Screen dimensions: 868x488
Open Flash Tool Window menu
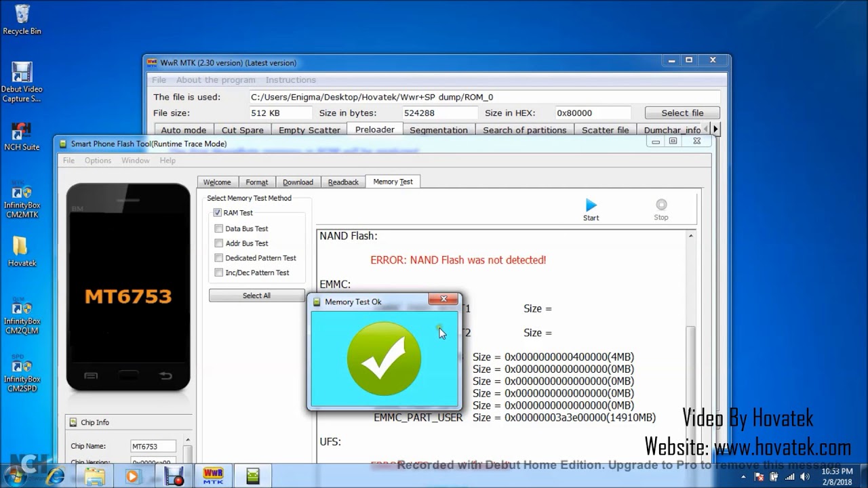pyautogui.click(x=136, y=161)
